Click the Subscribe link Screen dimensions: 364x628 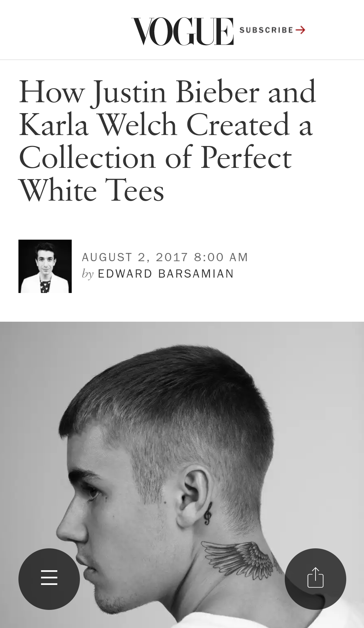pos(272,30)
